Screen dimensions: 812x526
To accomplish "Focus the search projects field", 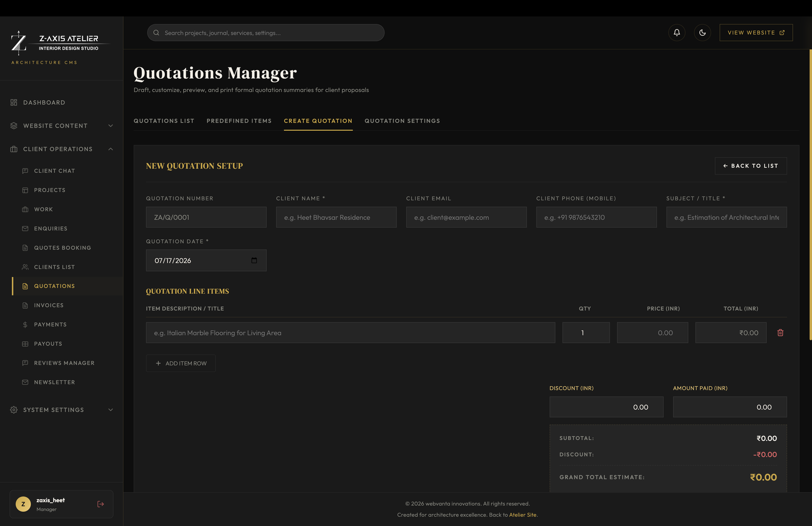I will [266, 32].
